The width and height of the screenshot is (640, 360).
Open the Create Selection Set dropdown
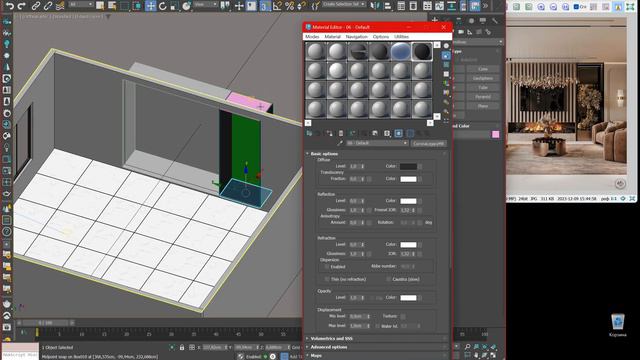tap(344, 4)
